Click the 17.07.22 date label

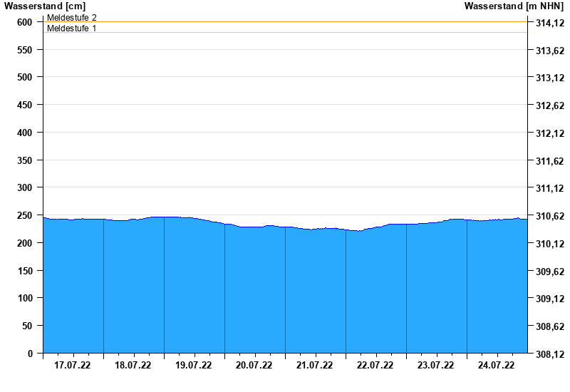coord(73,366)
